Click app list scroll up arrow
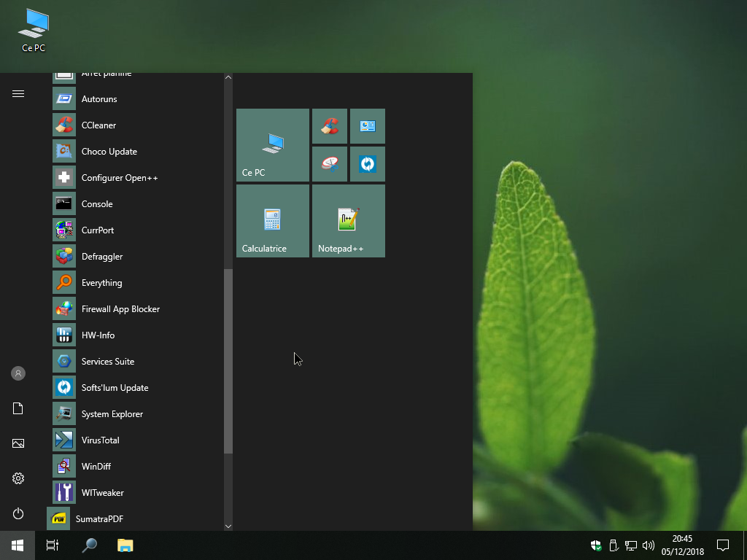Screen dimensions: 747x560 click(x=228, y=77)
